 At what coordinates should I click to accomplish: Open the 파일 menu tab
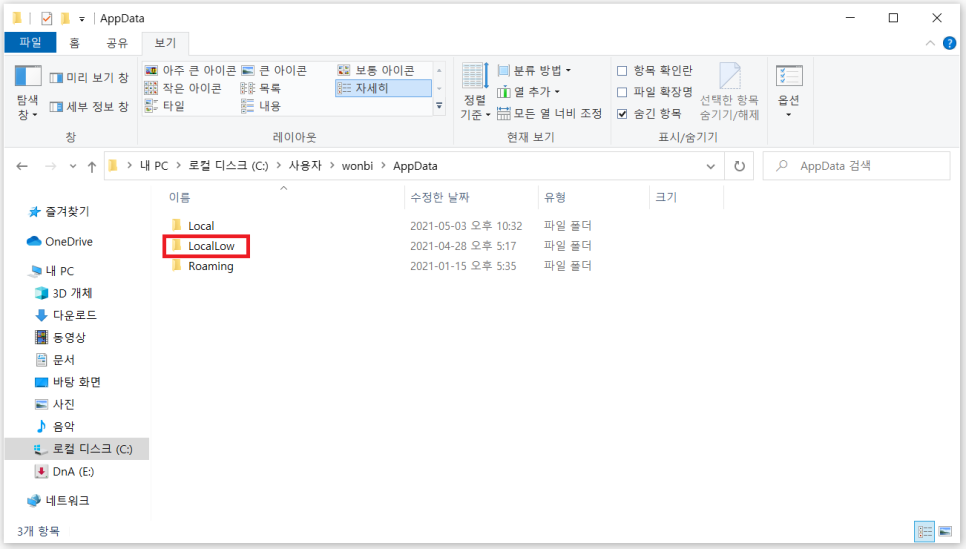tap(30, 43)
